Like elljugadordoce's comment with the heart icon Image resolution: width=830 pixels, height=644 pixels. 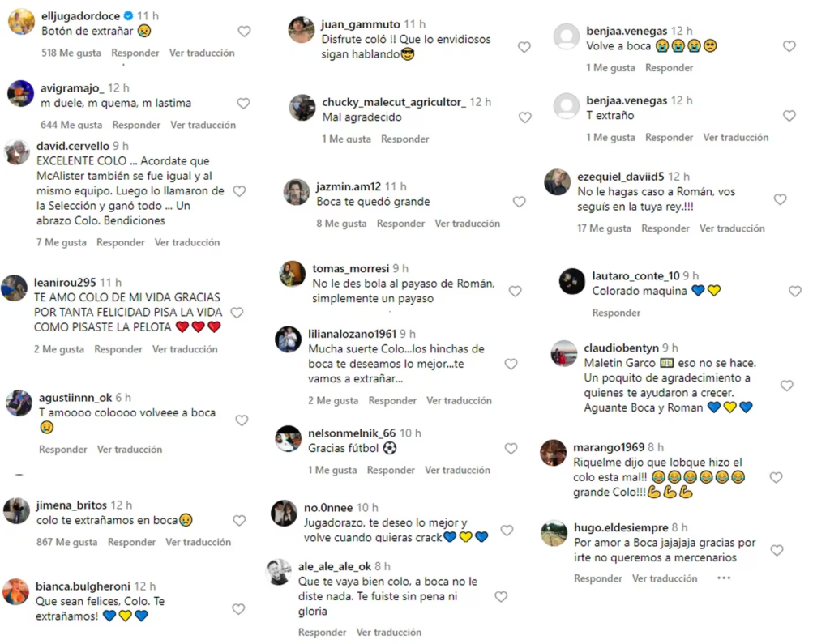click(244, 32)
